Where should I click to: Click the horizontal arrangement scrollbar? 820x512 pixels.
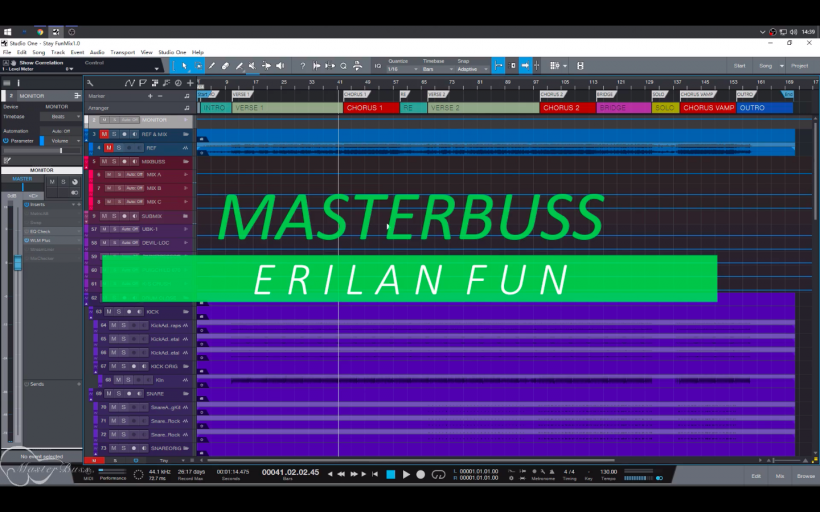(x=411, y=460)
